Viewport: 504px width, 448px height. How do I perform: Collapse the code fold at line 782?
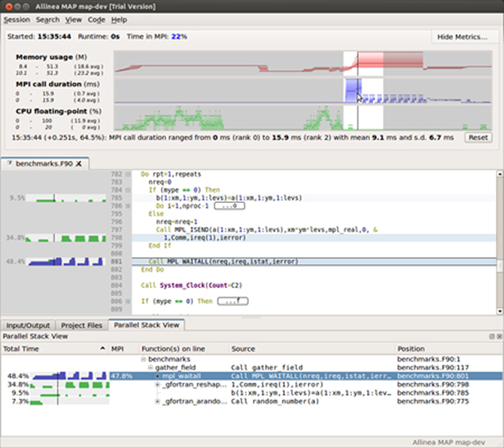[x=127, y=174]
